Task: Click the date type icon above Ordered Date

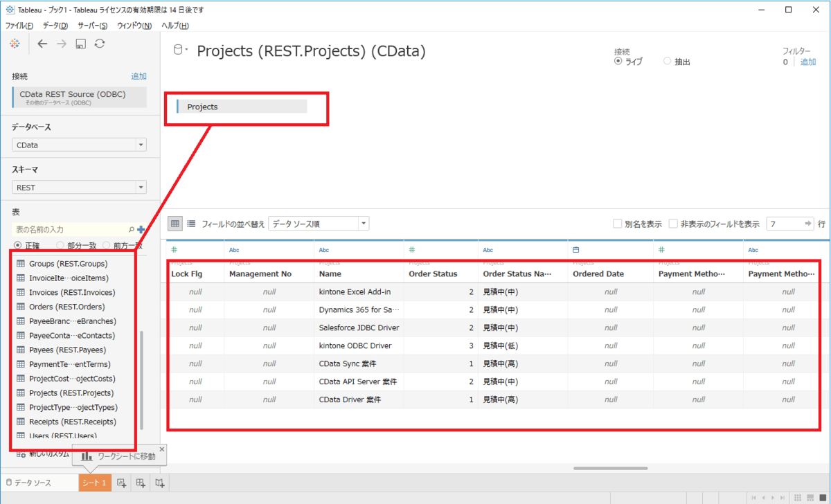Action: 576,250
